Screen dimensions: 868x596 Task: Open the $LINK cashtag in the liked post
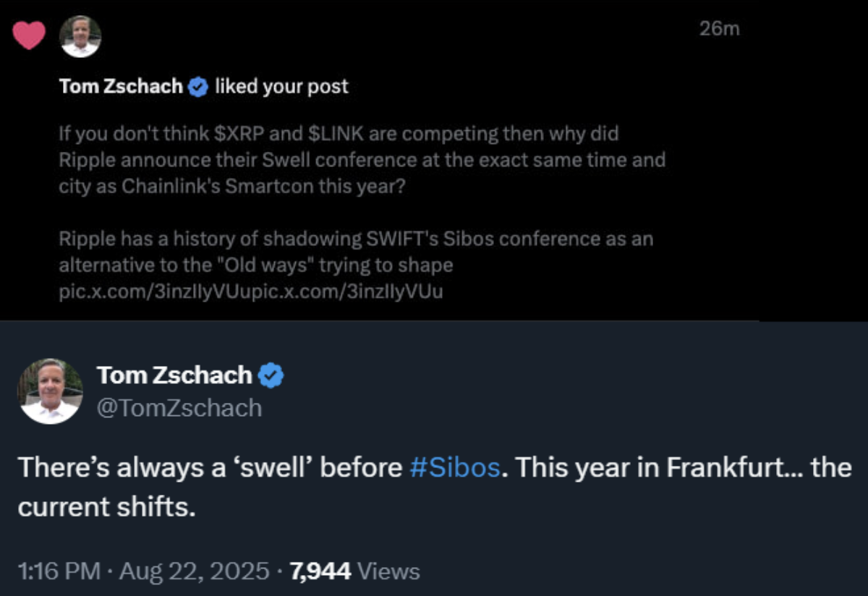click(331, 134)
